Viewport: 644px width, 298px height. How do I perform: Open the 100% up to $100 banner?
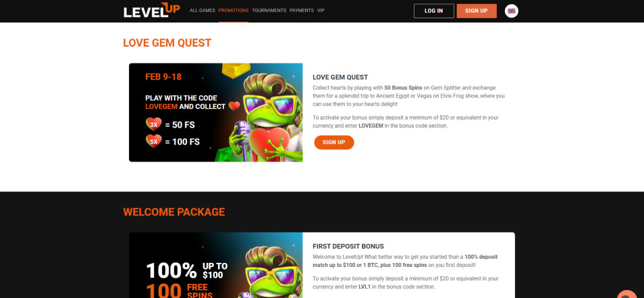click(x=215, y=265)
